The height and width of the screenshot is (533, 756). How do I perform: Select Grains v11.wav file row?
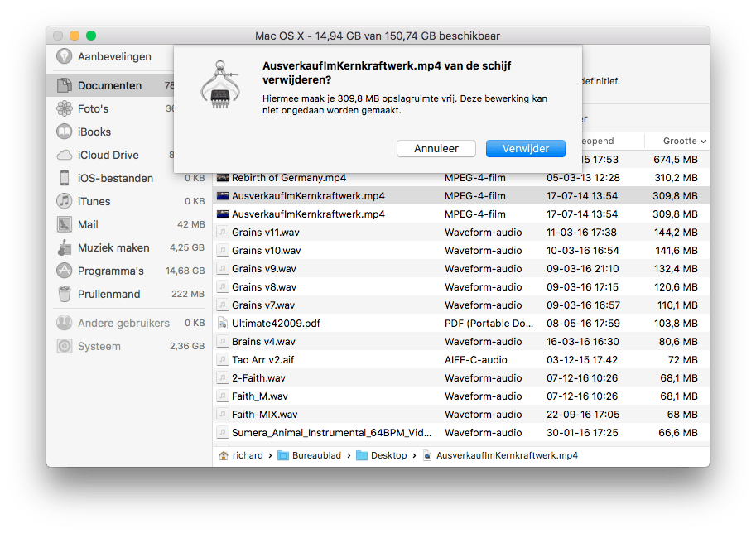tap(461, 233)
